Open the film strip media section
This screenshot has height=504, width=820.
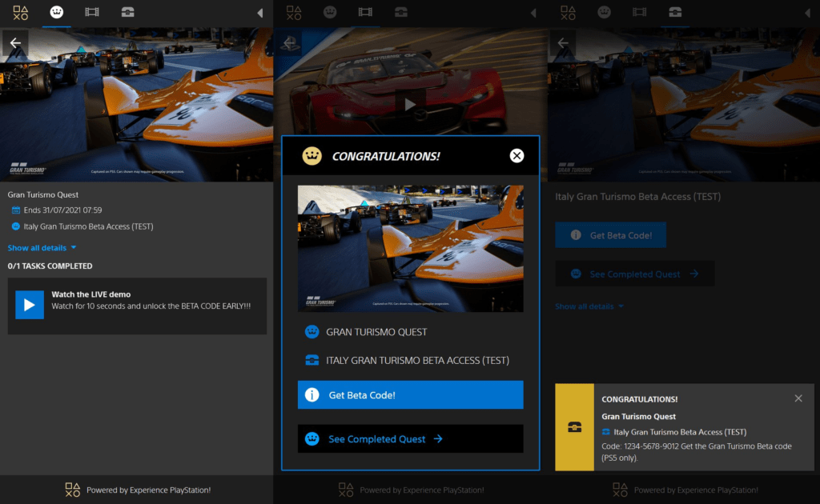coord(91,12)
